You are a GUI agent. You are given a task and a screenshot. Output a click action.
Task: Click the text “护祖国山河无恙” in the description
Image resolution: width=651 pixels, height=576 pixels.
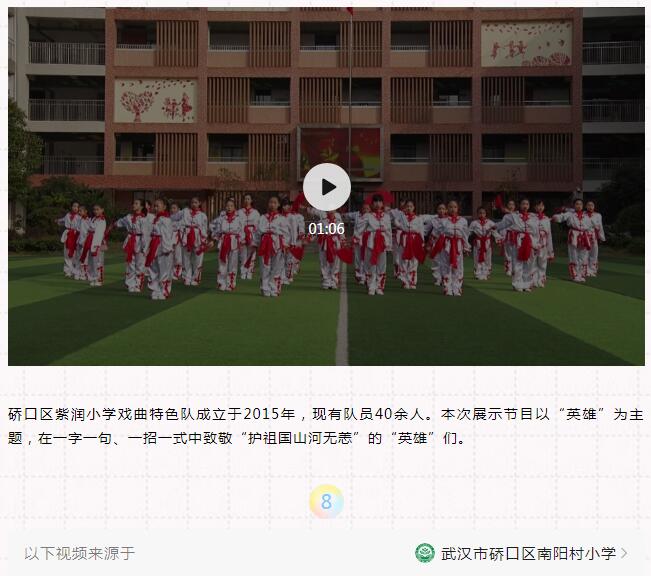(x=300, y=438)
